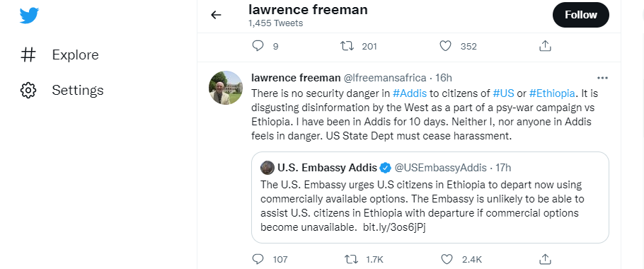
Task: Follow lawrence freeman
Action: [581, 15]
